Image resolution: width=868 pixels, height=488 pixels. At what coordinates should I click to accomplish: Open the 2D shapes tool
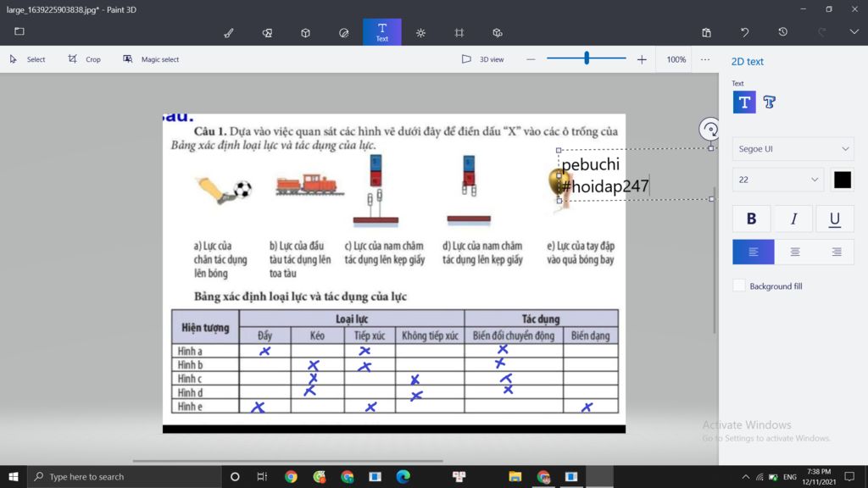coord(267,33)
